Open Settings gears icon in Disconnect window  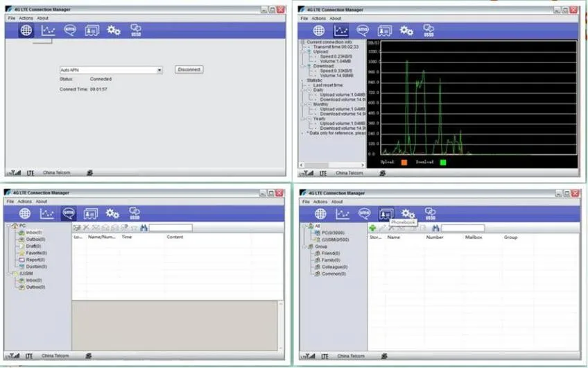pyautogui.click(x=114, y=30)
